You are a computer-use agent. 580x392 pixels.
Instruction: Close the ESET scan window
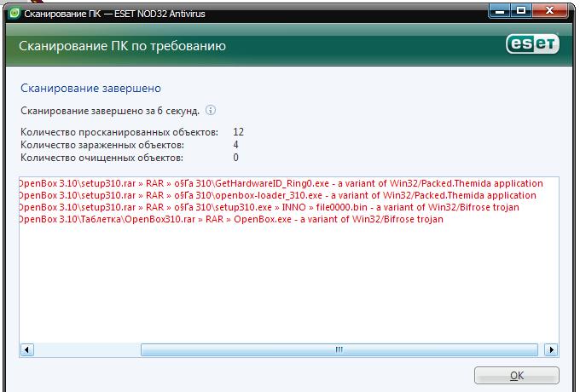point(549,11)
